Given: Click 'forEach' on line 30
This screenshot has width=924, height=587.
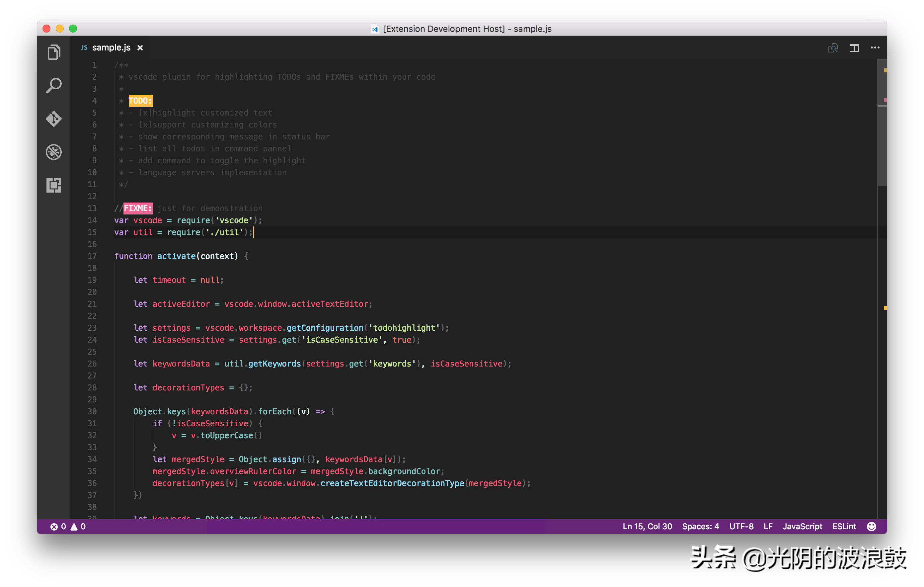Looking at the screenshot, I should click(274, 412).
